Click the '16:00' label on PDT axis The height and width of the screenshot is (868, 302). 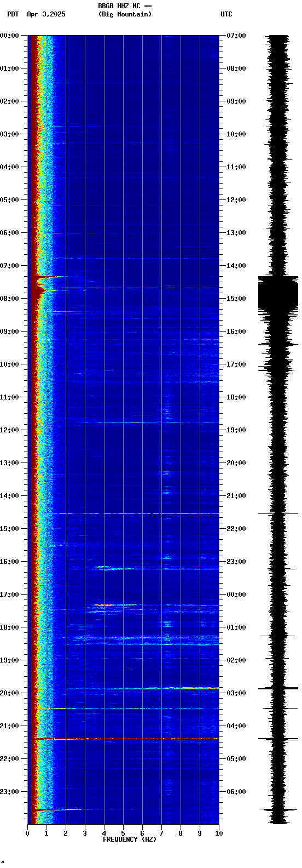coord(9,562)
